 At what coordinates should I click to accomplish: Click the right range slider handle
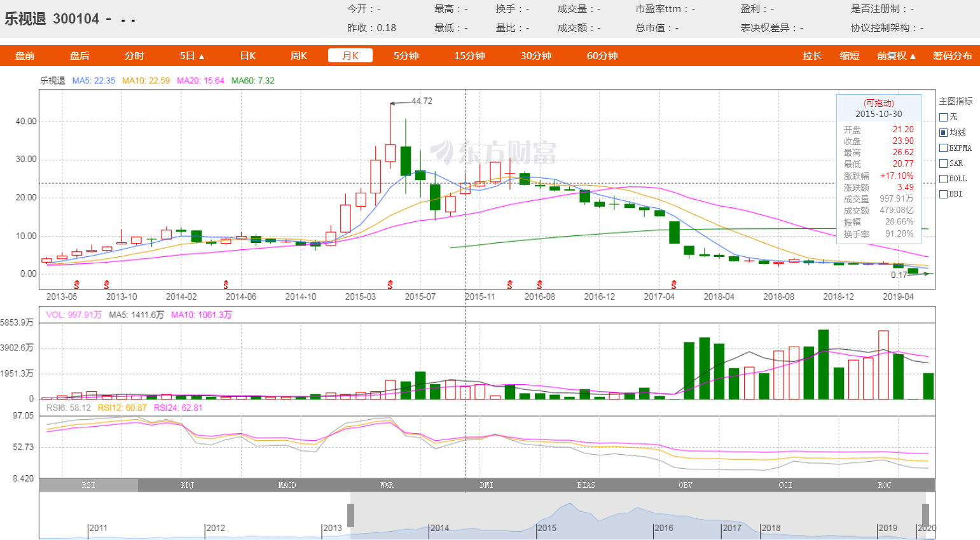tap(925, 515)
